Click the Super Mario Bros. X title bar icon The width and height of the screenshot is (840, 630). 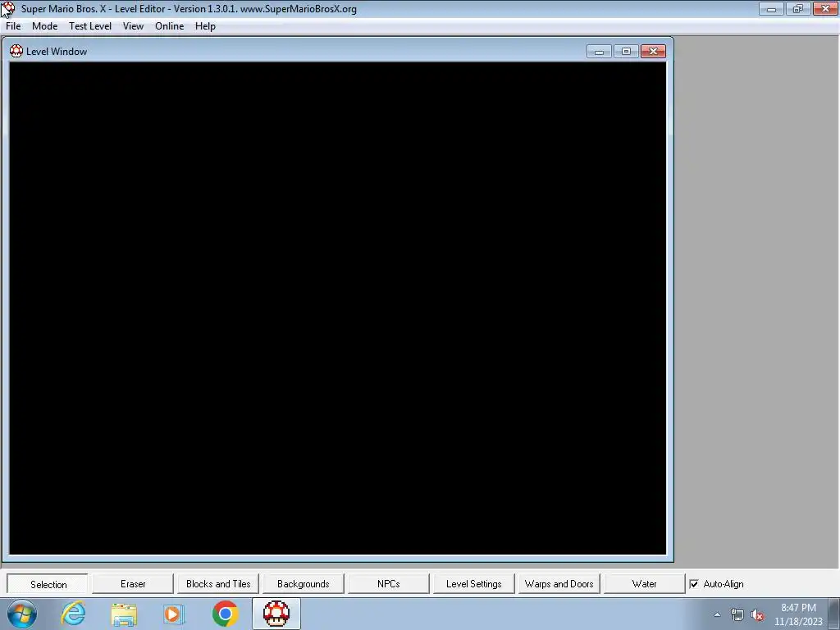pos(8,9)
